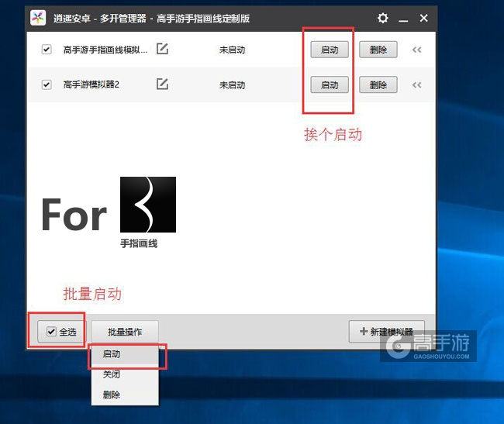
Task: Start the 高手游手指画线模拟 emulator
Action: click(330, 50)
